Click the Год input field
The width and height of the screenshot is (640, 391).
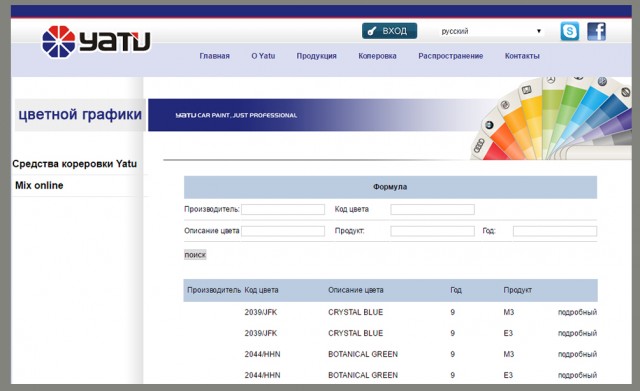pyautogui.click(x=555, y=231)
